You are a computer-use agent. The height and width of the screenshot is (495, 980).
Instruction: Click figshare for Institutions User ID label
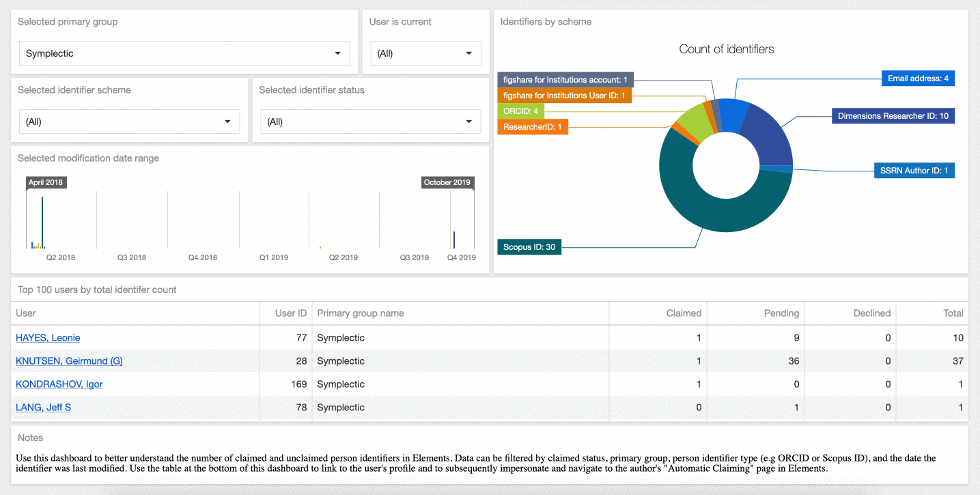pyautogui.click(x=565, y=96)
